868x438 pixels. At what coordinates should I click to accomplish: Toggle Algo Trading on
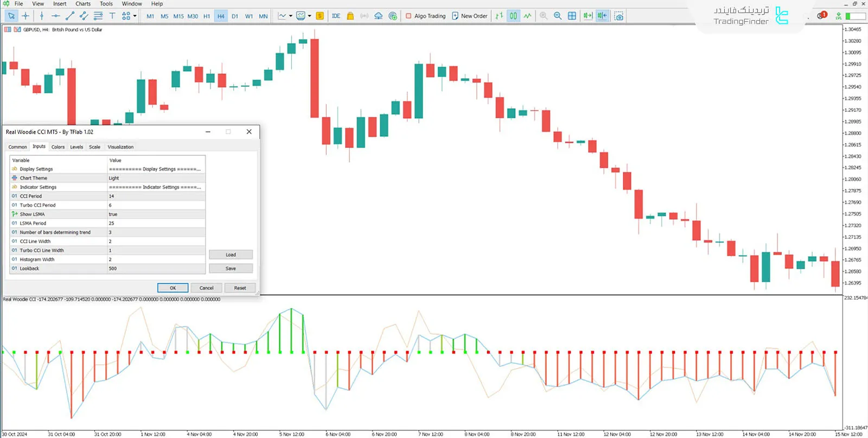[426, 16]
